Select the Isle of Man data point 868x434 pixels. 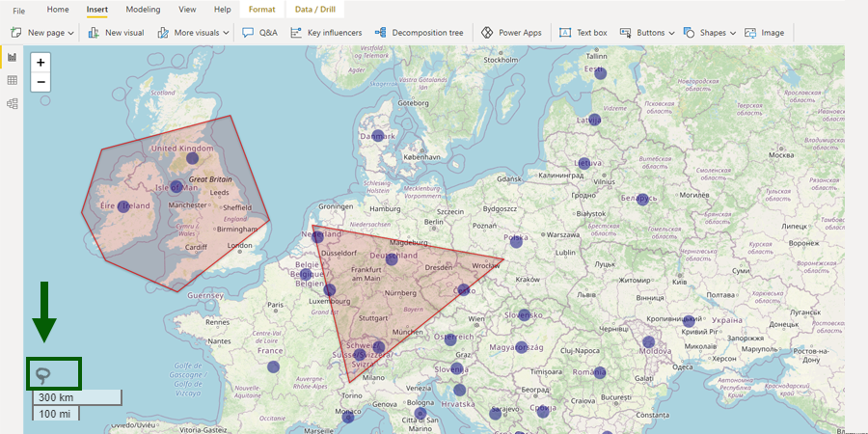pos(176,186)
